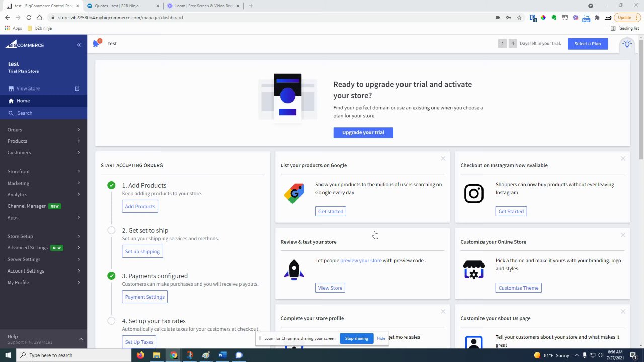This screenshot has height=362, width=644.
Task: Click the storefront gear icon in Customize card
Action: [473, 269]
